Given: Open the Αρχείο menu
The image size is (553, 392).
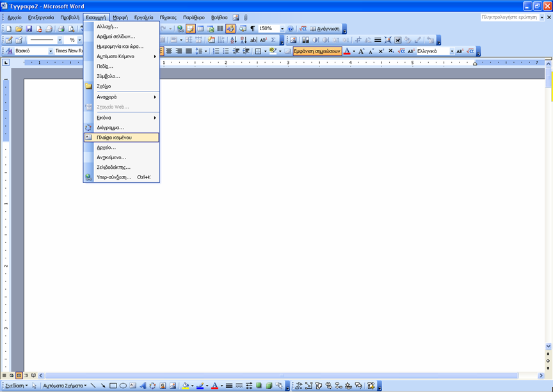Looking at the screenshot, I should [15, 17].
